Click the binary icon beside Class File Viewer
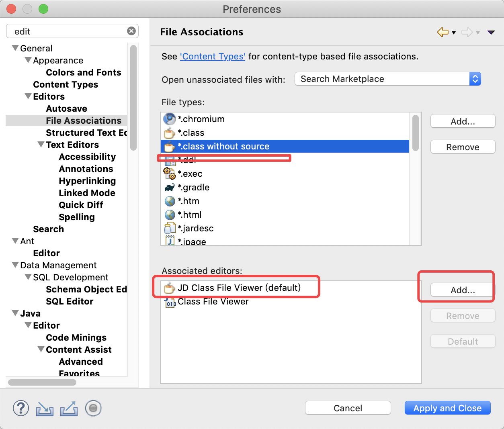The image size is (504, 429). 170,301
